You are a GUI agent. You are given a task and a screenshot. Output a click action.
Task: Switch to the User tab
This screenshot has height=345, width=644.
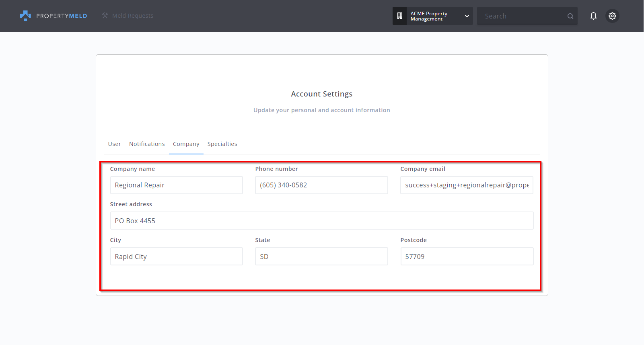pos(114,144)
